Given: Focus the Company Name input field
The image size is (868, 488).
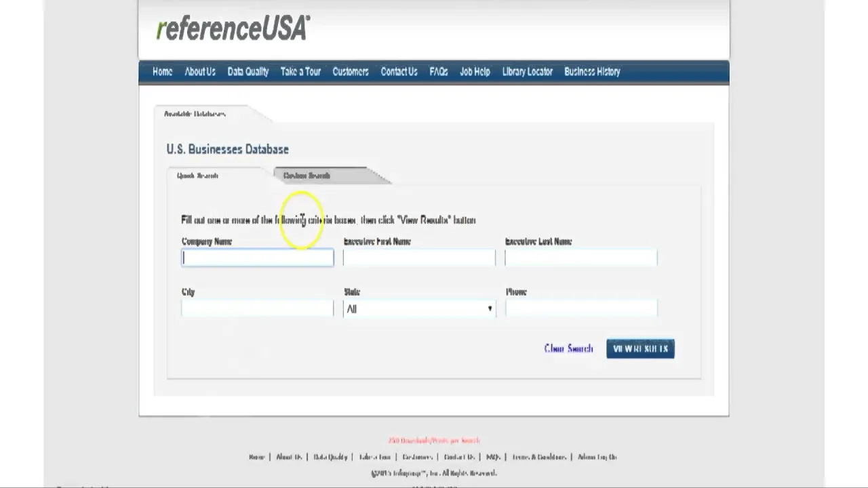Looking at the screenshot, I should click(x=258, y=258).
